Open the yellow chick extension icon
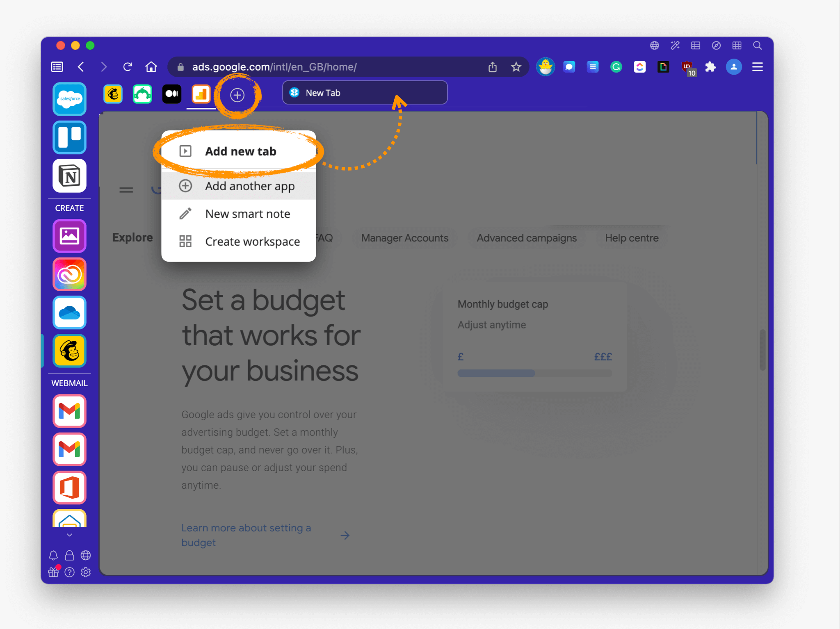840x629 pixels. [x=546, y=67]
